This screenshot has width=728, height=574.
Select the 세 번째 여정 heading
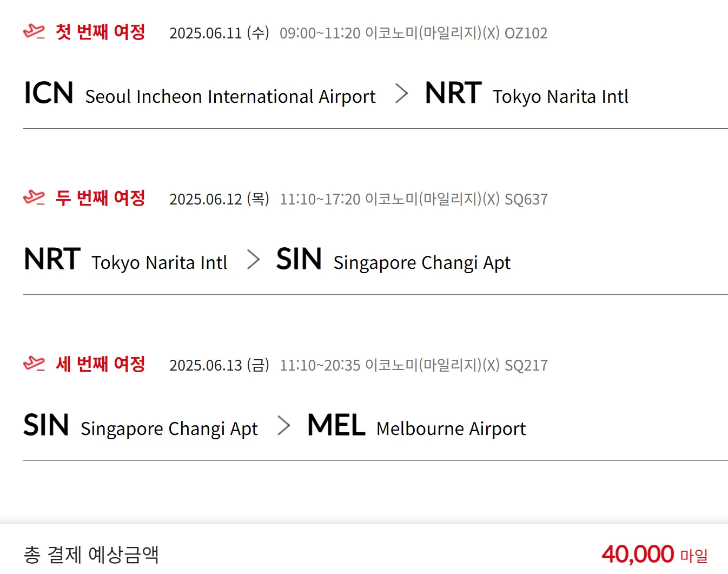click(x=101, y=364)
